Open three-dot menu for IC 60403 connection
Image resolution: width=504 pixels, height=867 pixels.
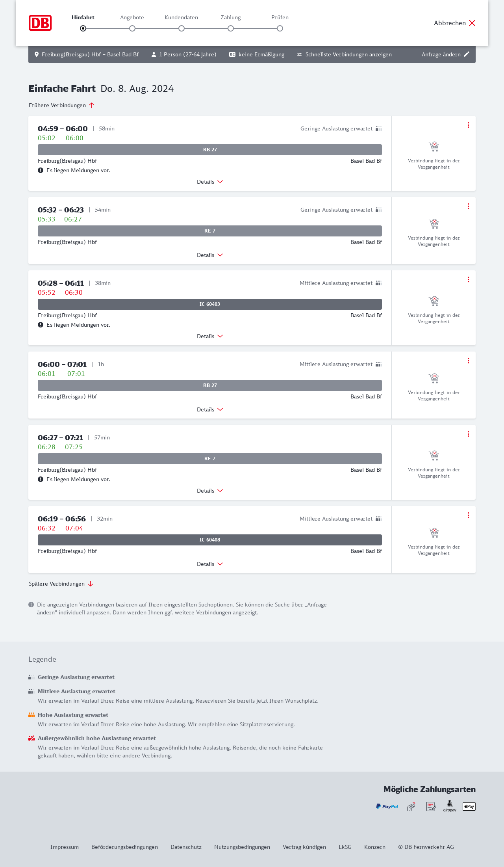click(468, 279)
